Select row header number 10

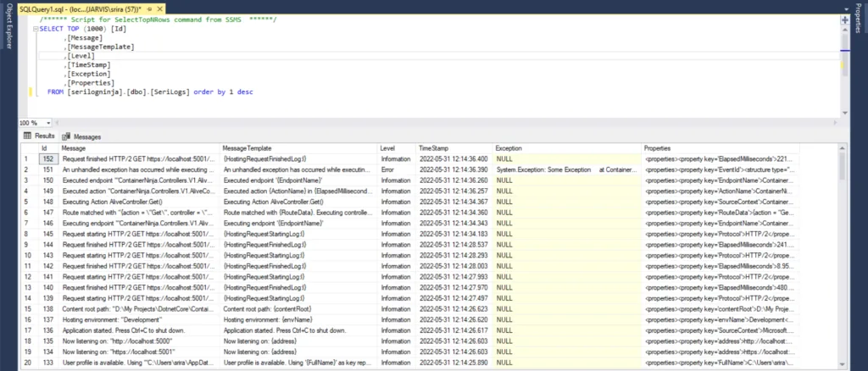pyautogui.click(x=30, y=256)
